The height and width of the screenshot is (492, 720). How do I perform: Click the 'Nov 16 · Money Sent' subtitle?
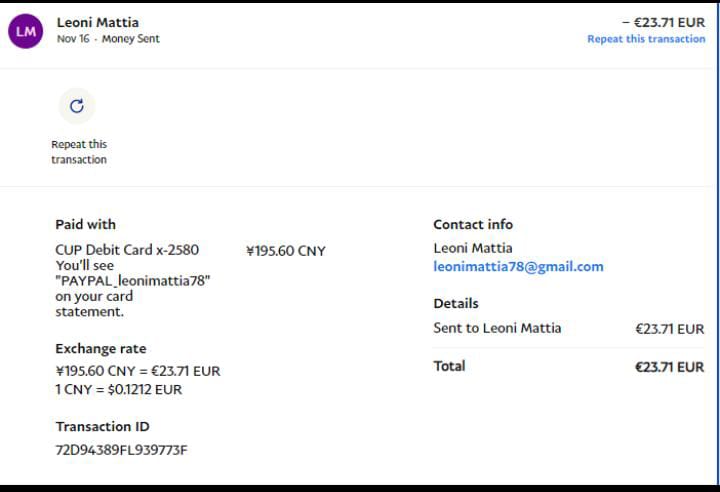[x=108, y=39]
